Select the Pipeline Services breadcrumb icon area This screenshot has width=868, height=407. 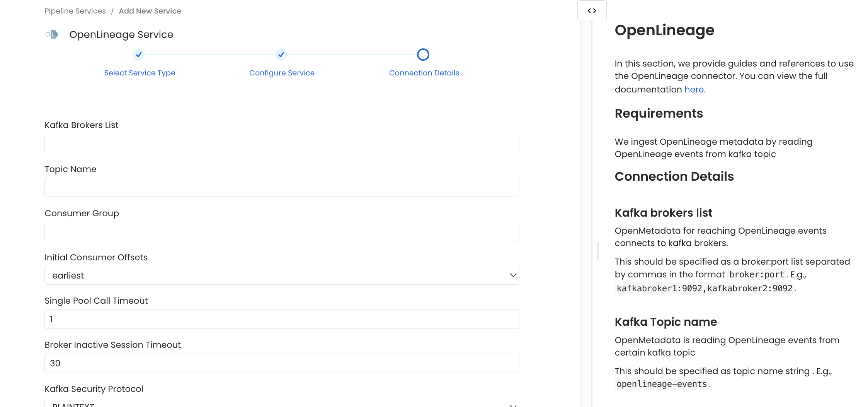75,11
